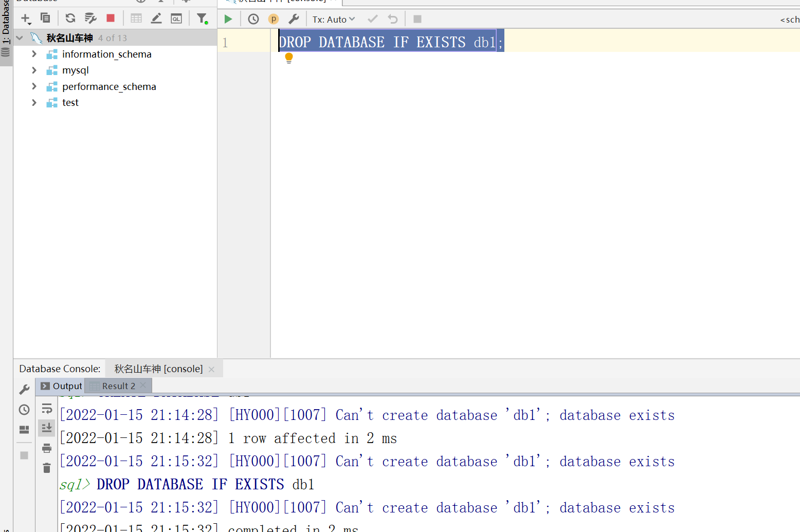Click the greyed stop square in console sidebar

(x=24, y=455)
